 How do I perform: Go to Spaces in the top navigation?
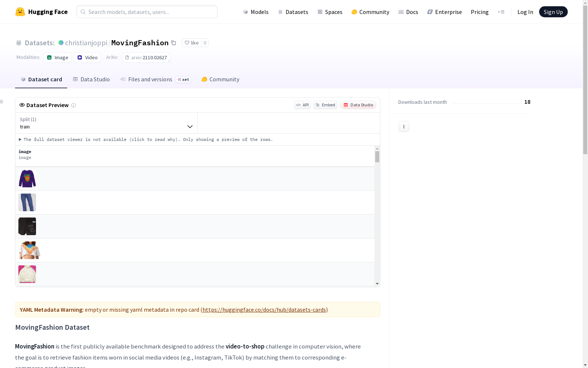point(330,12)
